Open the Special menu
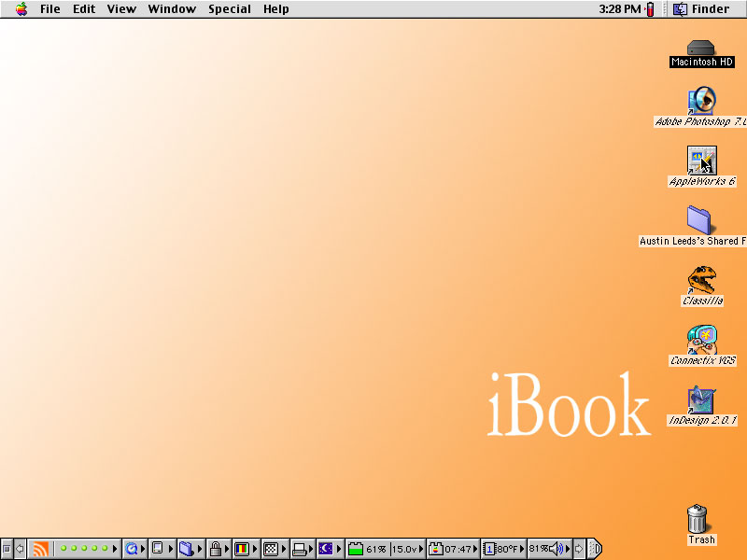 pos(230,9)
